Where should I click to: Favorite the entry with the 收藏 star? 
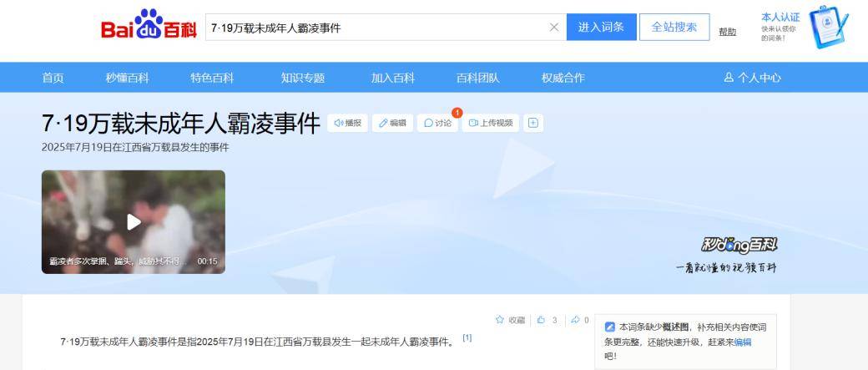[510, 320]
